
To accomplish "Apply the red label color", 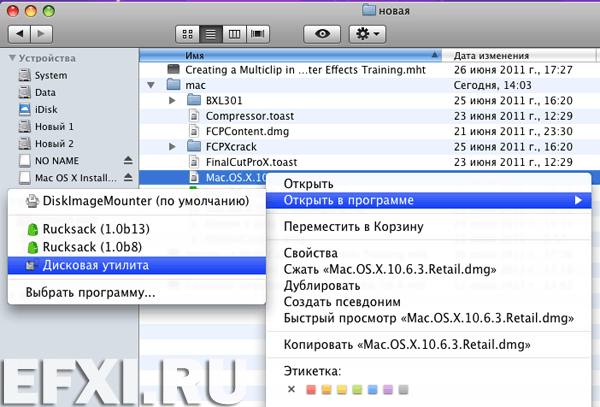I will (311, 389).
